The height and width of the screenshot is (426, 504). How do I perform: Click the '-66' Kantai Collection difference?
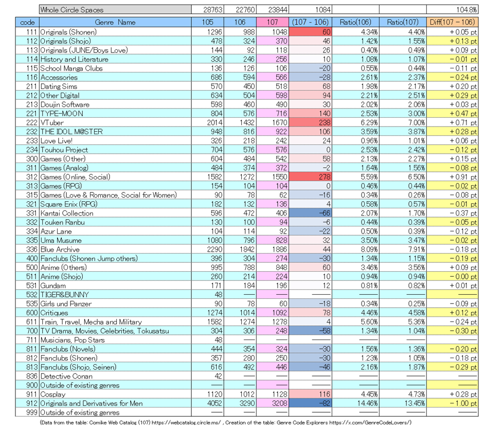[310, 213]
